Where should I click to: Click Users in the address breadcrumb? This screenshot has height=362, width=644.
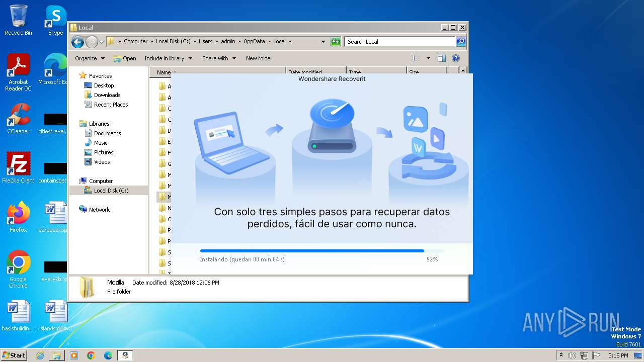(205, 42)
